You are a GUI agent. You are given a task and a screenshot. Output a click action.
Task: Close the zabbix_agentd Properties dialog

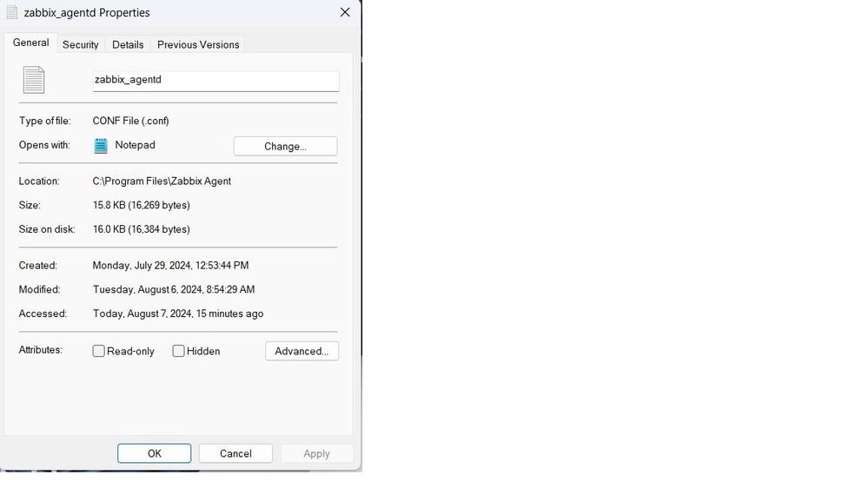(x=345, y=12)
